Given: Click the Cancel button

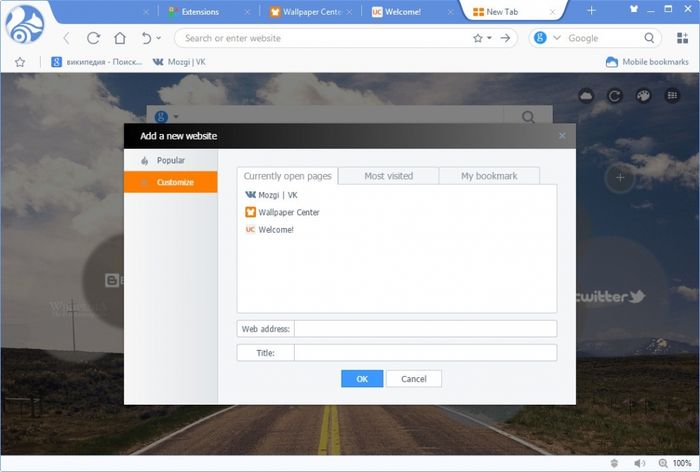Looking at the screenshot, I should tap(414, 379).
